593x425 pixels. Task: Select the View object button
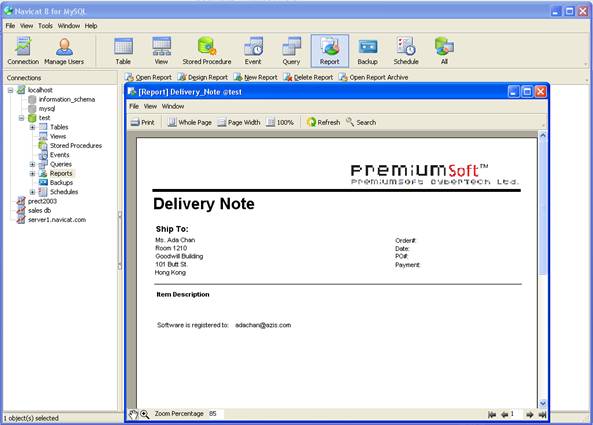[161, 51]
